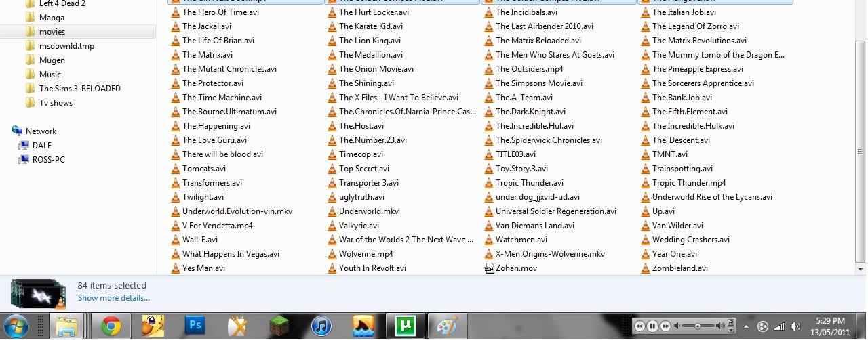
Task: Select Wolverine.mp4 file
Action: (x=366, y=254)
